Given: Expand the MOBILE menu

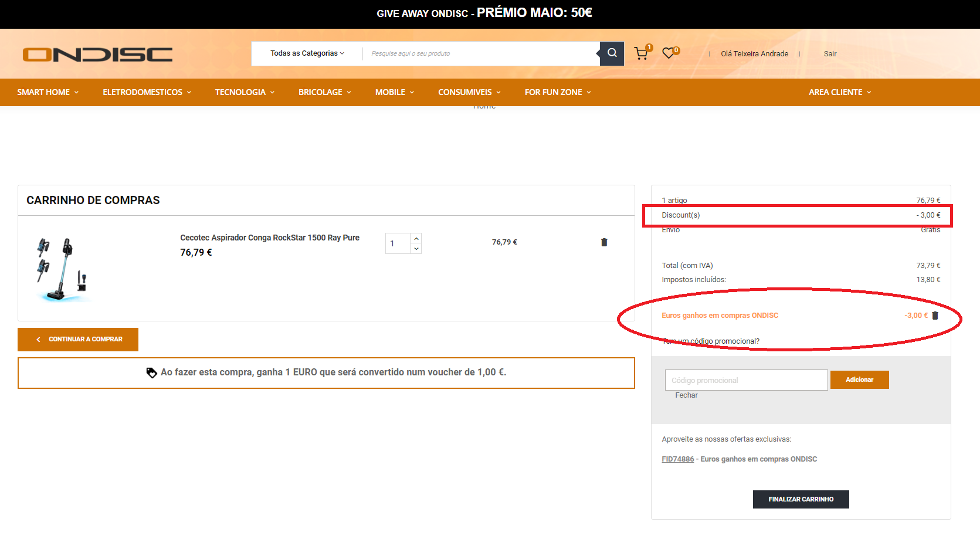Looking at the screenshot, I should pos(395,92).
